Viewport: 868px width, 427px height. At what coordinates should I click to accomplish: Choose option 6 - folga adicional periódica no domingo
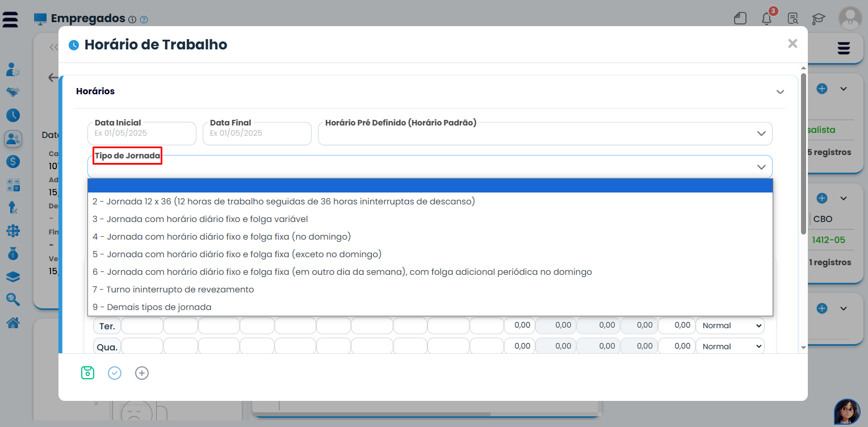pos(430,271)
